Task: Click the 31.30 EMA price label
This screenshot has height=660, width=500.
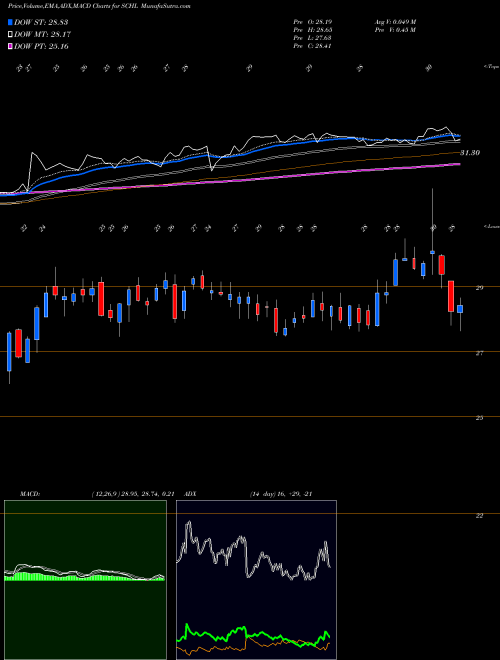Action: tap(470, 153)
